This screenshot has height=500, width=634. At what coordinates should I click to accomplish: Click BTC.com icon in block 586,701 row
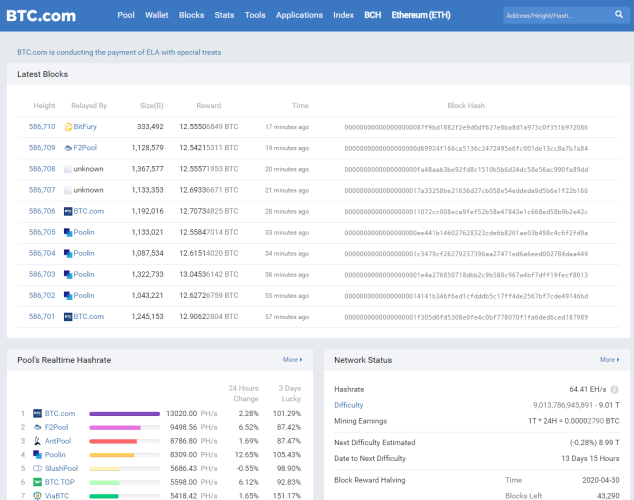pyautogui.click(x=68, y=316)
